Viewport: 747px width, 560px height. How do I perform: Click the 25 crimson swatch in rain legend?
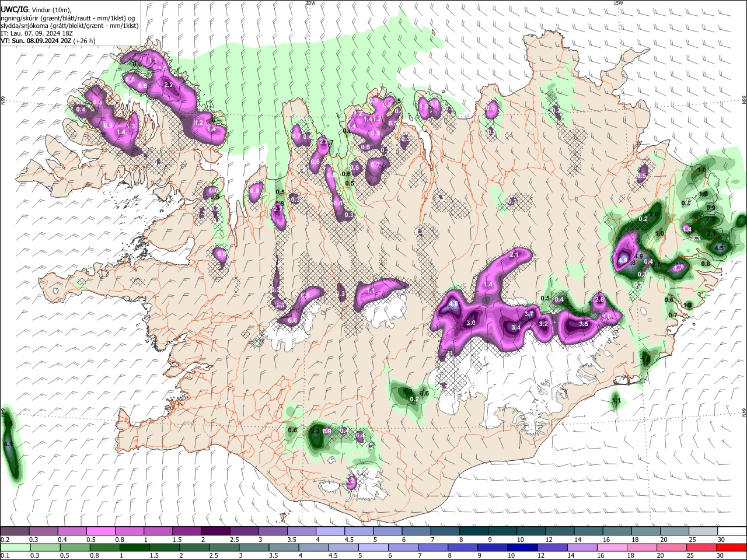(x=703, y=547)
